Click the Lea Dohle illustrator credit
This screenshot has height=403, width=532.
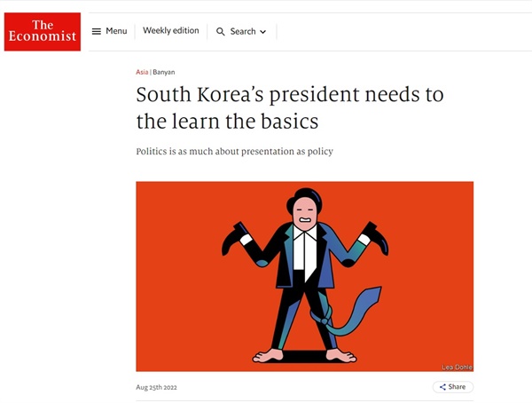coord(457,367)
